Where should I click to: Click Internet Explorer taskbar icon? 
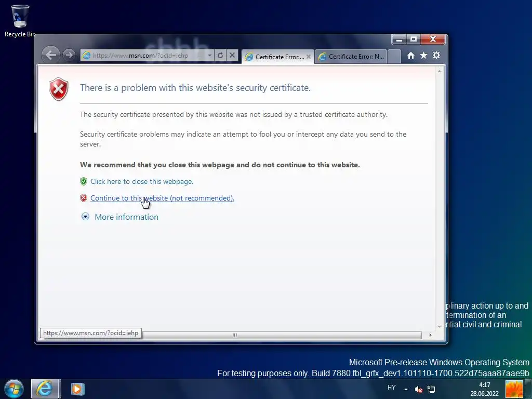(46, 389)
